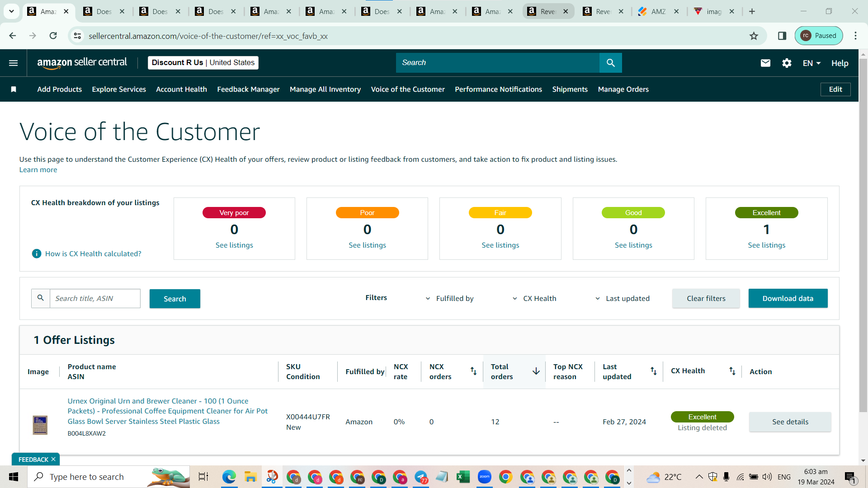Screen dimensions: 868x488
Task: See listings under Excellent
Action: pos(766,245)
